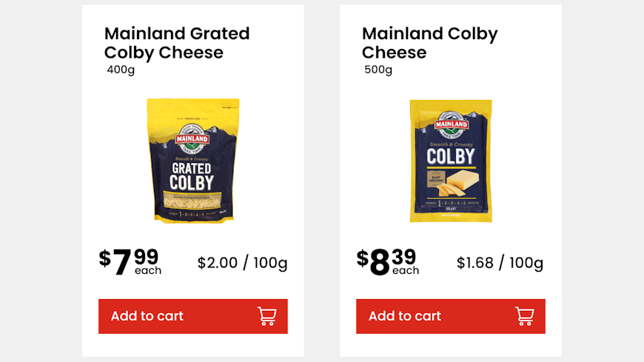The width and height of the screenshot is (644, 362).
Task: Click the $7.99 price
Action: point(130,261)
